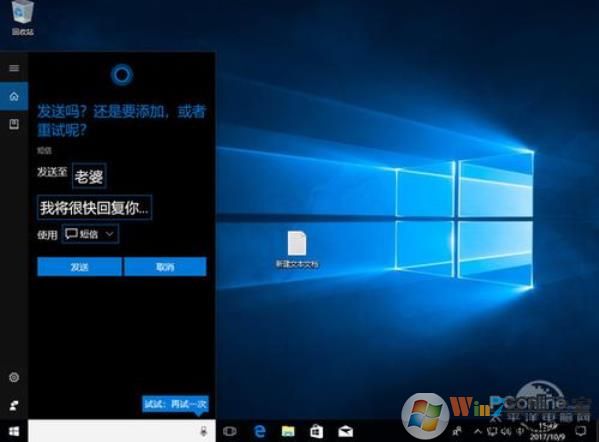The image size is (599, 442).
Task: Open the Cortana Notebook icon
Action: (x=14, y=124)
